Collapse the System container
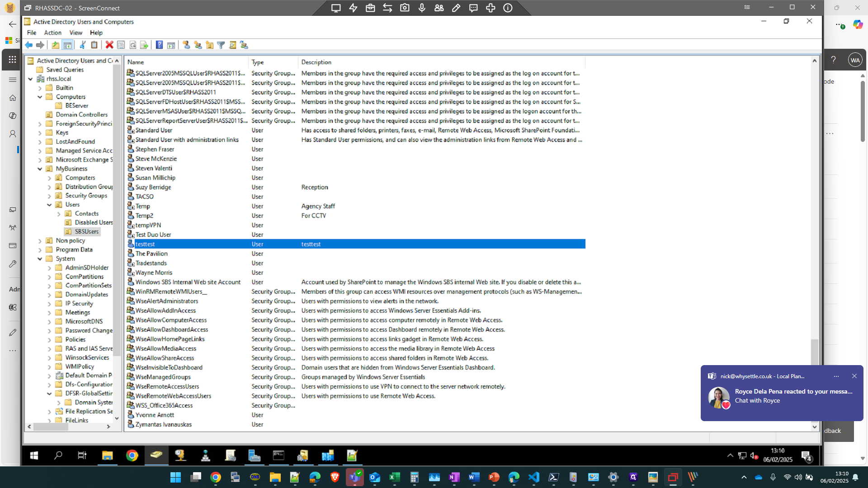This screenshot has height=488, width=868. [x=40, y=259]
